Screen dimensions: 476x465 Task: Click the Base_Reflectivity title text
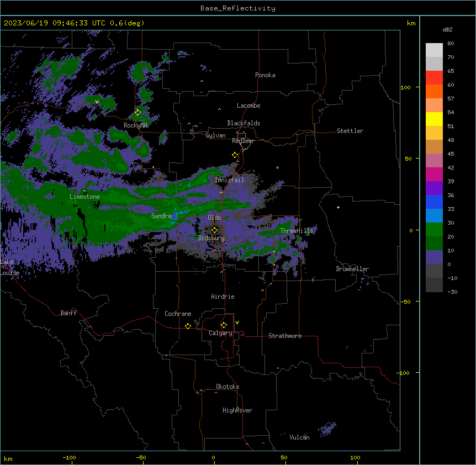tap(237, 8)
